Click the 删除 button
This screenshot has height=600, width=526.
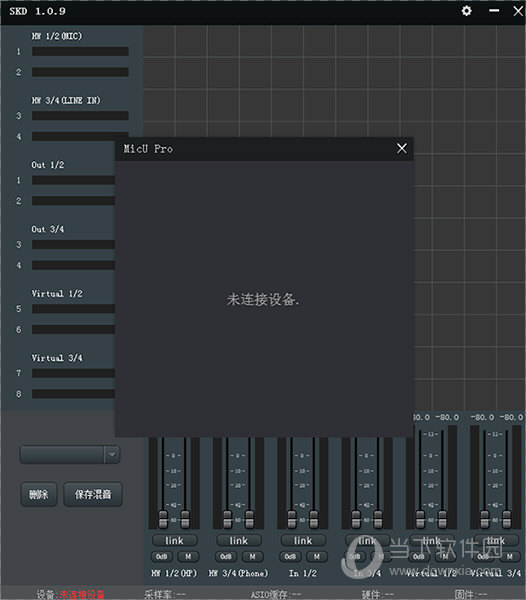click(x=39, y=494)
